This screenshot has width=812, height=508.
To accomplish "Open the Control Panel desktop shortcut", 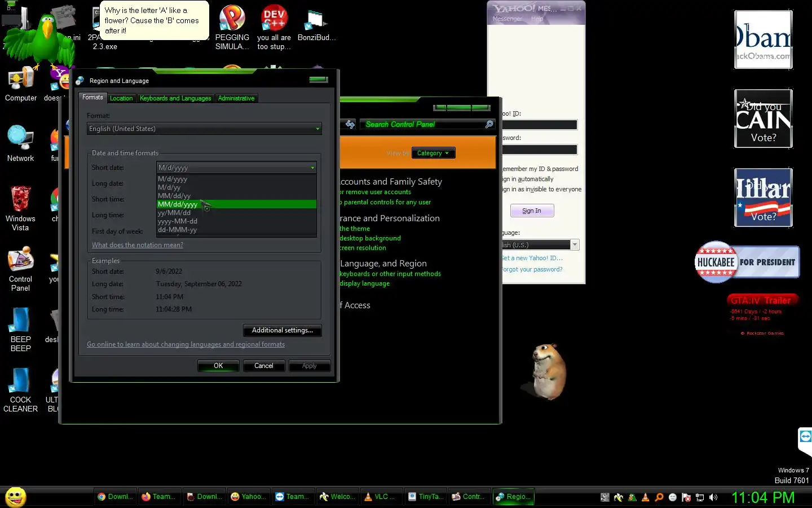I will (20, 269).
